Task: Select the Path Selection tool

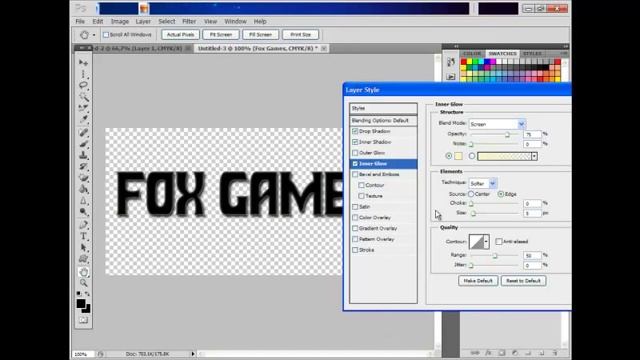Action: [x=83, y=248]
